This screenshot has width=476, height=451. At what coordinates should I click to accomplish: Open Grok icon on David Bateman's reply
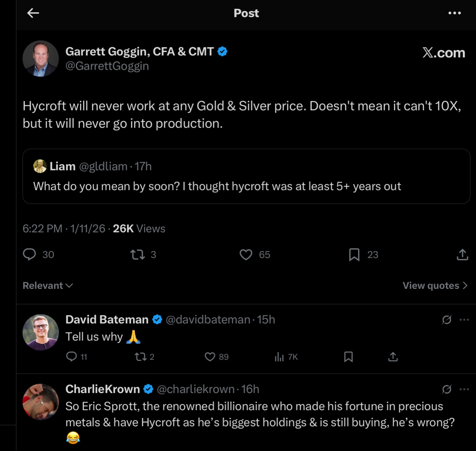pos(447,320)
